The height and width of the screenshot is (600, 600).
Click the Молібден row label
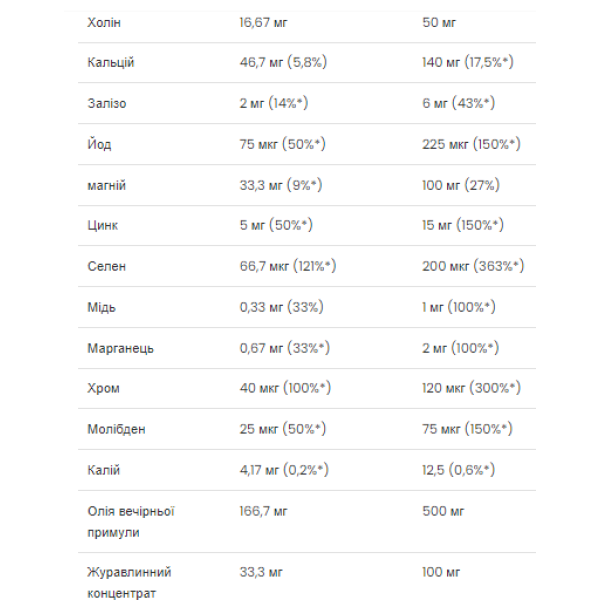(117, 429)
